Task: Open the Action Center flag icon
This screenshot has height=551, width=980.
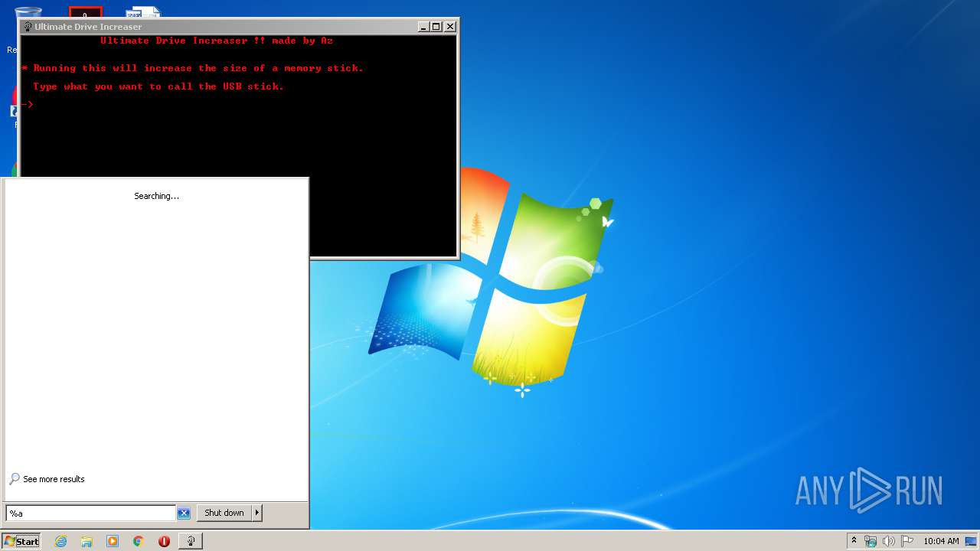Action: (906, 541)
